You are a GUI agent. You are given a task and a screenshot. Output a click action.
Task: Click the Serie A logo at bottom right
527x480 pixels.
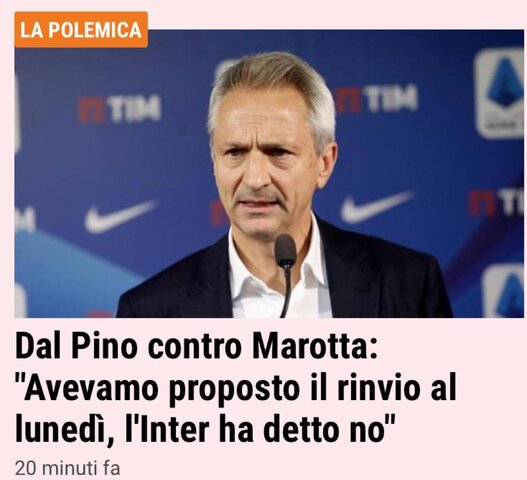tap(503, 291)
